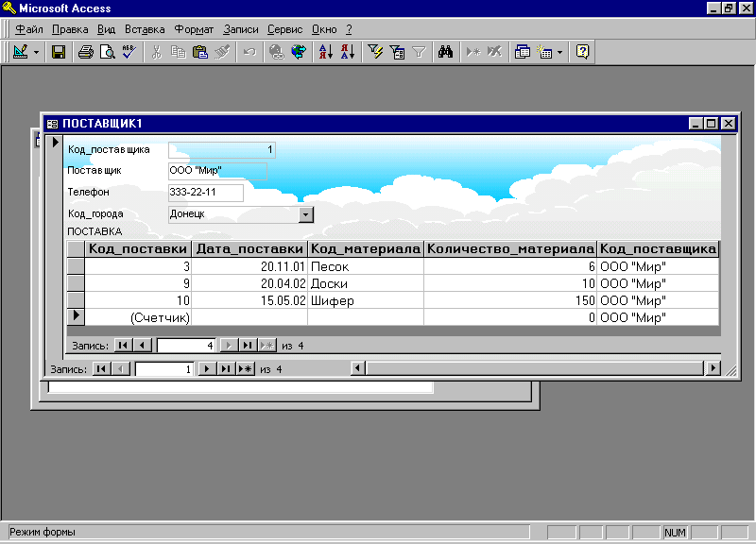Click the cell containing Шифер
756x544 pixels.
pyautogui.click(x=366, y=300)
